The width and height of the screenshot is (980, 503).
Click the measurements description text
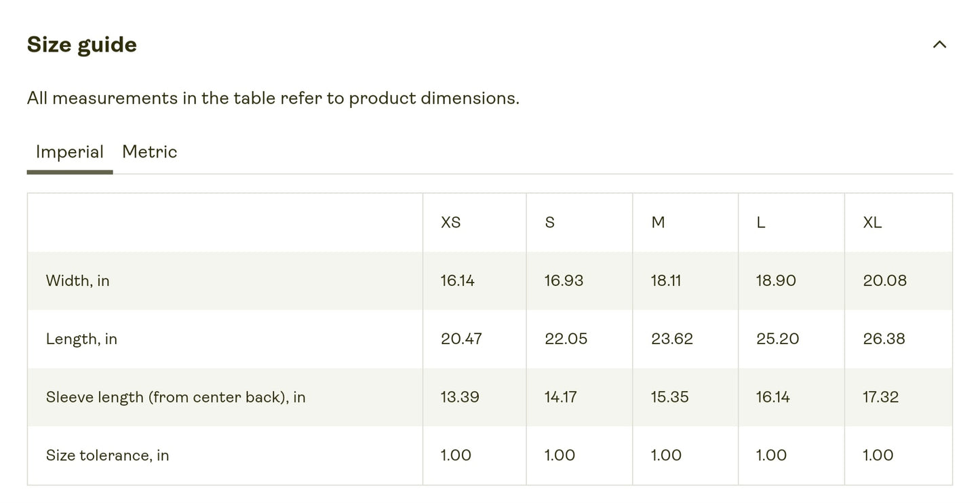(273, 98)
